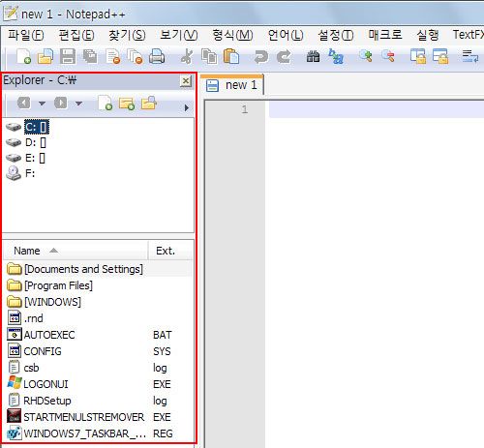Create new file in Explorer panel
This screenshot has width=484, height=448.
tap(105, 104)
